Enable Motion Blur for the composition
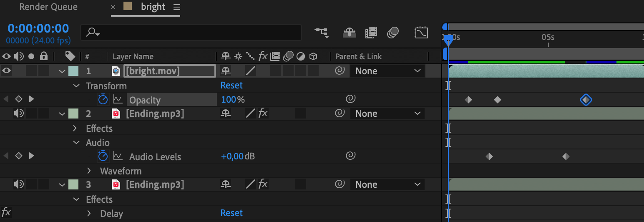644x222 pixels. 392,33
